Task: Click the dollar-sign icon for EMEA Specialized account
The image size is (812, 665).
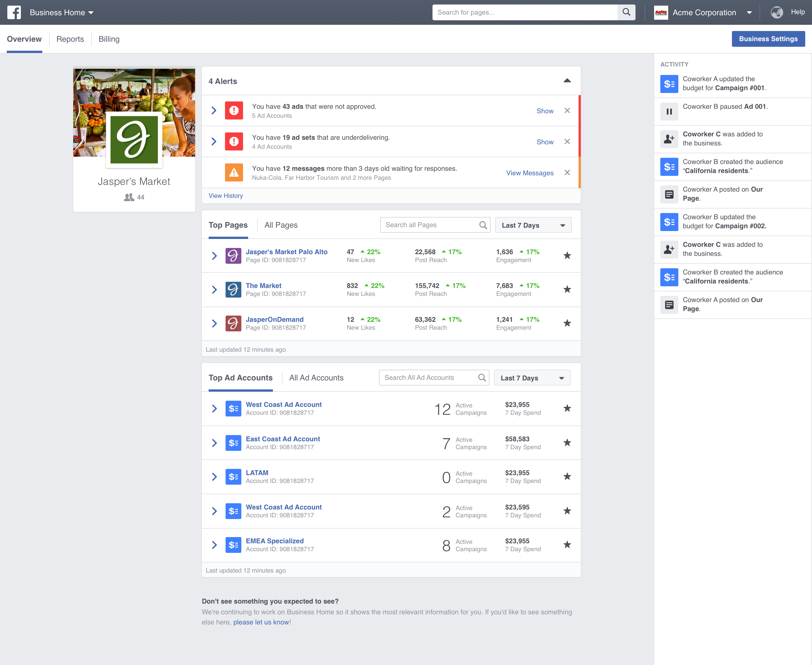Action: coord(233,544)
